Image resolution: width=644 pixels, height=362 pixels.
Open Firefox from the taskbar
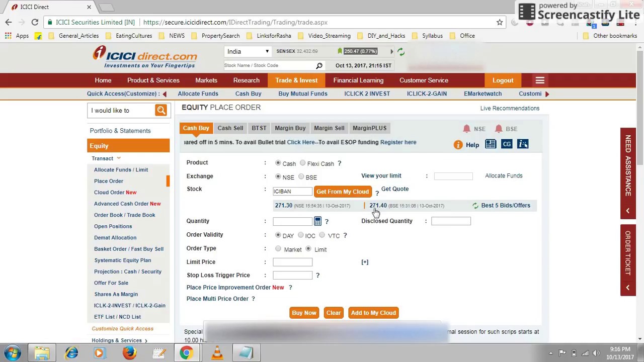click(129, 353)
